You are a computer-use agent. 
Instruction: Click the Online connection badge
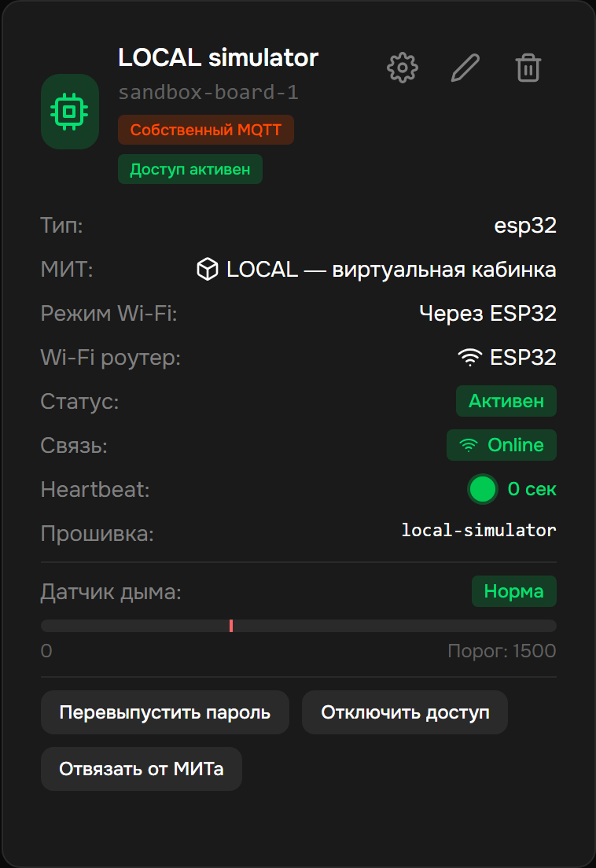(502, 445)
